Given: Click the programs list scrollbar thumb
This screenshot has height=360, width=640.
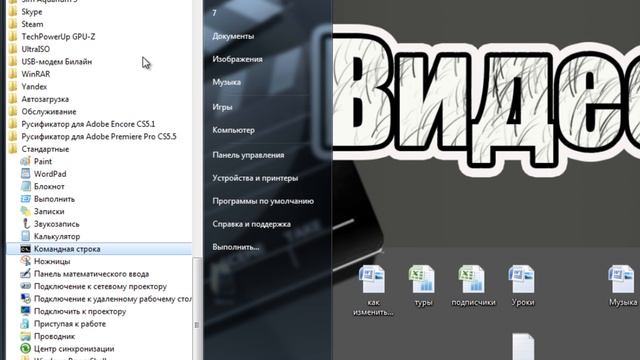Looking at the screenshot, I should coord(196,309).
